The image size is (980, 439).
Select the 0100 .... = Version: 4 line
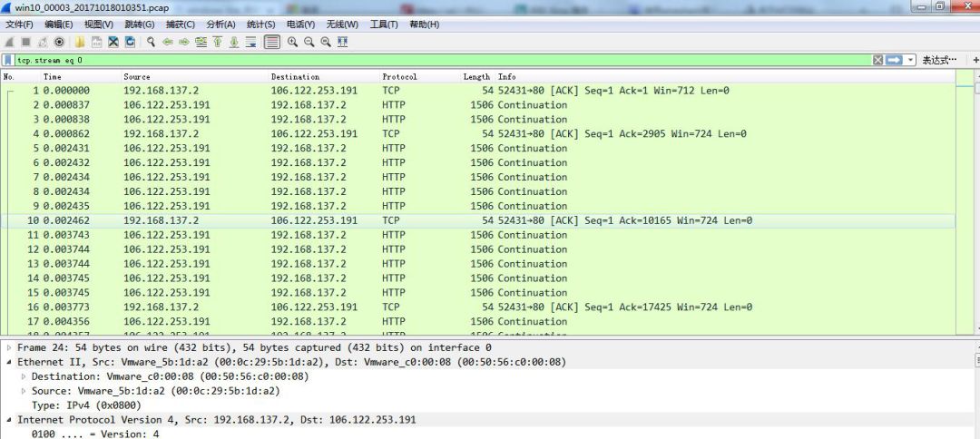(95, 434)
